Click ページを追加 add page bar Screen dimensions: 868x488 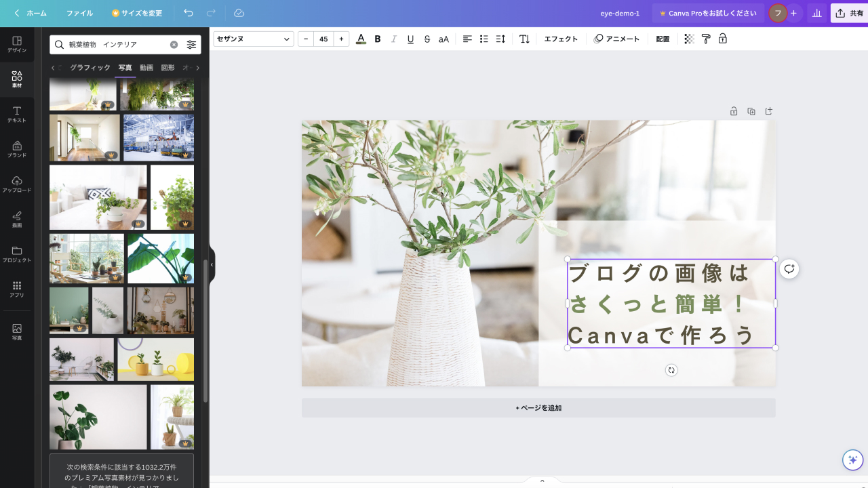coord(538,408)
